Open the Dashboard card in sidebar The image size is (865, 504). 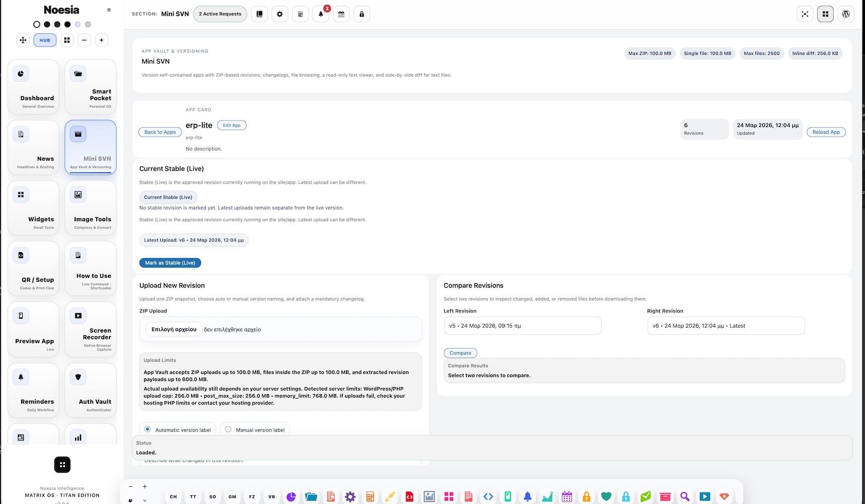pyautogui.click(x=33, y=87)
